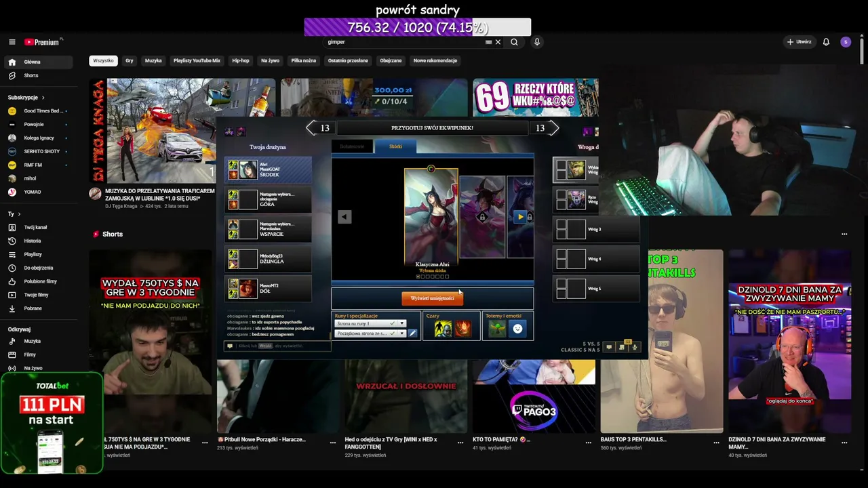Open Historia in the sidebar
The height and width of the screenshot is (488, 868).
(38, 241)
